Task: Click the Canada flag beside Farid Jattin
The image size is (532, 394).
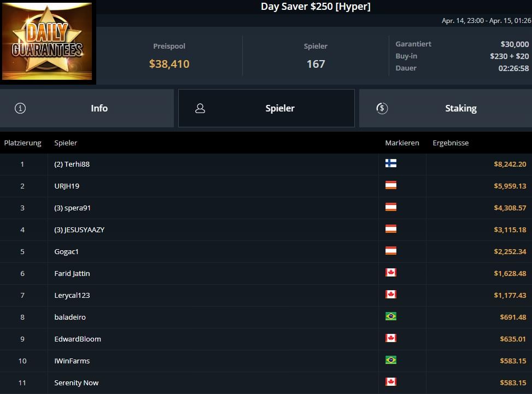Action: (390, 273)
